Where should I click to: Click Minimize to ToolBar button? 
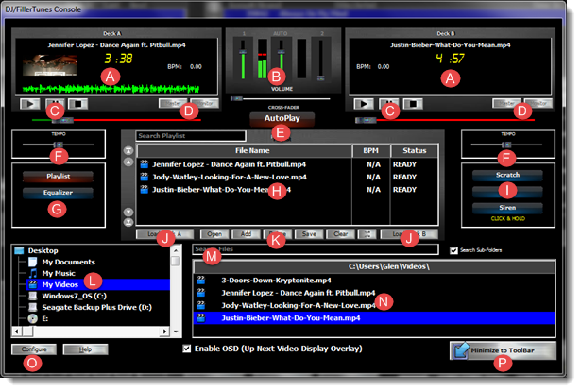pos(503,350)
